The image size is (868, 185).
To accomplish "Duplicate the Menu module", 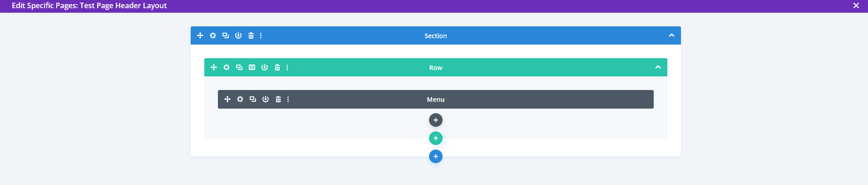I will pos(253,99).
